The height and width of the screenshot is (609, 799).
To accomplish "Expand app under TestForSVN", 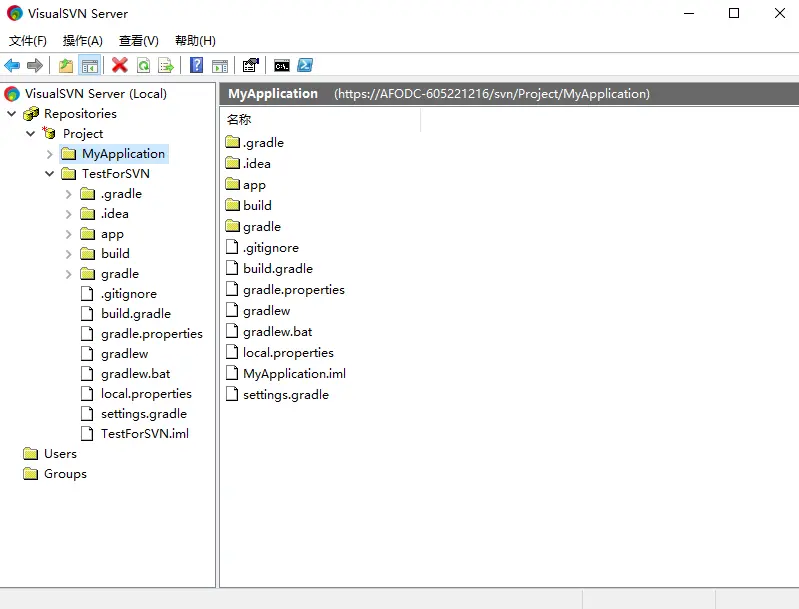I will 69,234.
